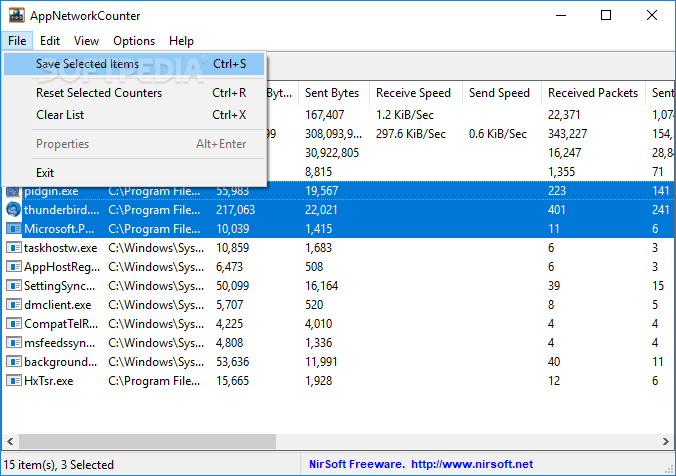Click horizontal scrollbar right arrow
Image resolution: width=676 pixels, height=476 pixels.
click(665, 441)
